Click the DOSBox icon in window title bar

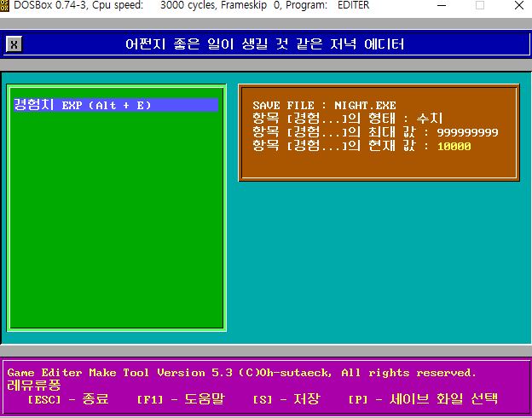(x=4, y=5)
